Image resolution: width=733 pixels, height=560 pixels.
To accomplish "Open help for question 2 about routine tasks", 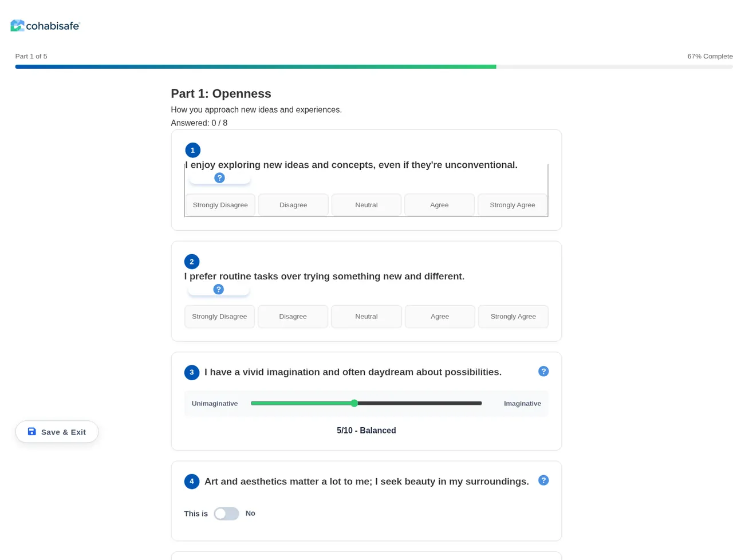I will (x=218, y=289).
